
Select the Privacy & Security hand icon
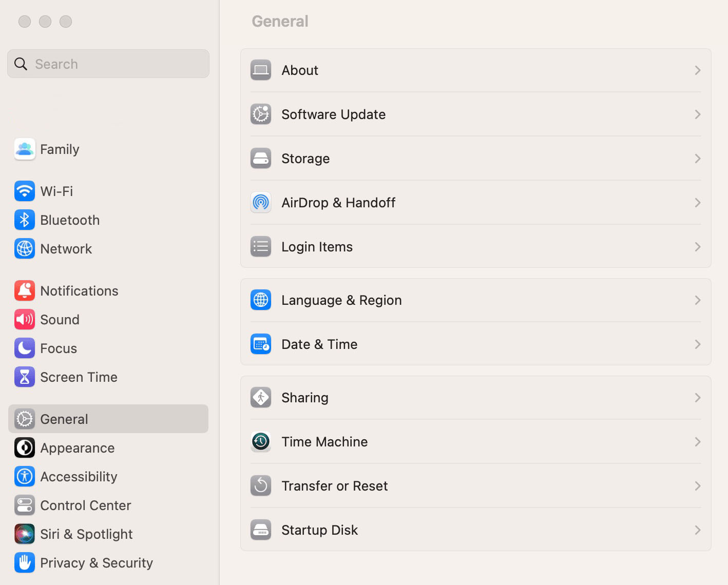(25, 563)
